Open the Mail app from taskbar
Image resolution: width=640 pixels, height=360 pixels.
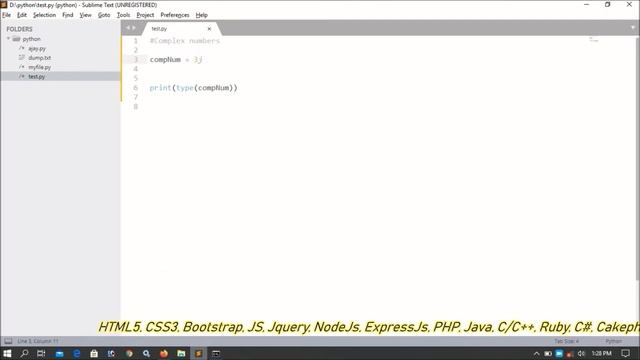pos(60,353)
